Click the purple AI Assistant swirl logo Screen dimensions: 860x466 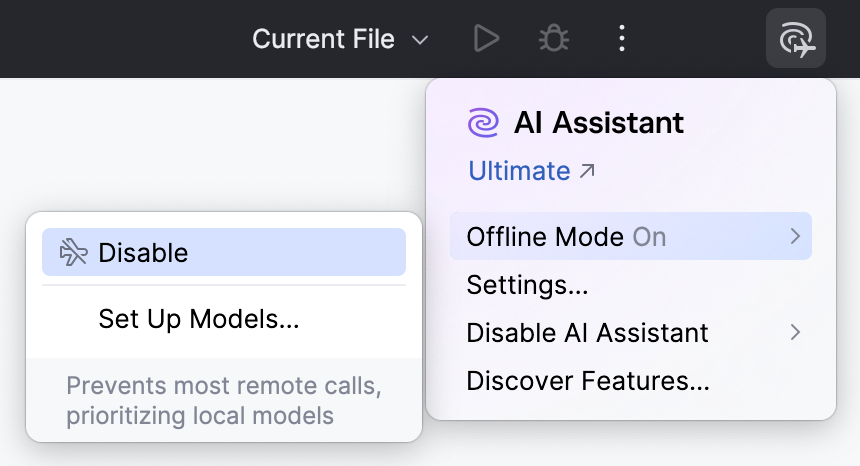coord(483,123)
